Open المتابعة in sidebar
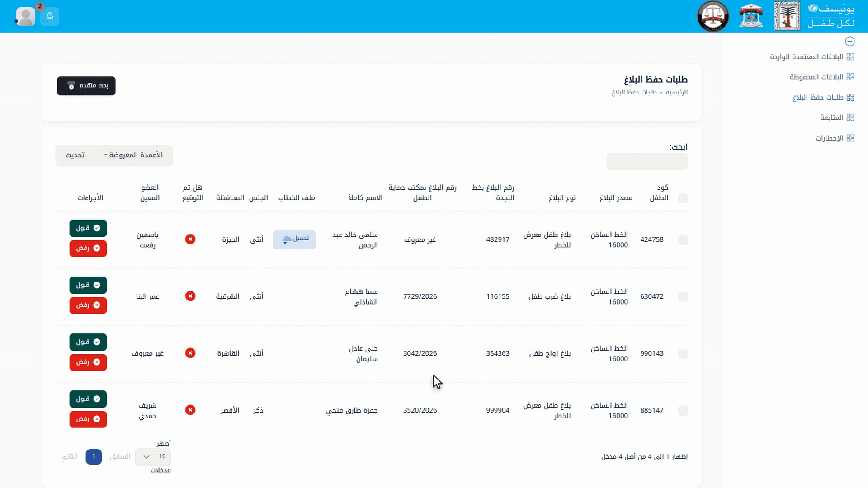Image resolution: width=868 pixels, height=488 pixels. pyautogui.click(x=837, y=117)
